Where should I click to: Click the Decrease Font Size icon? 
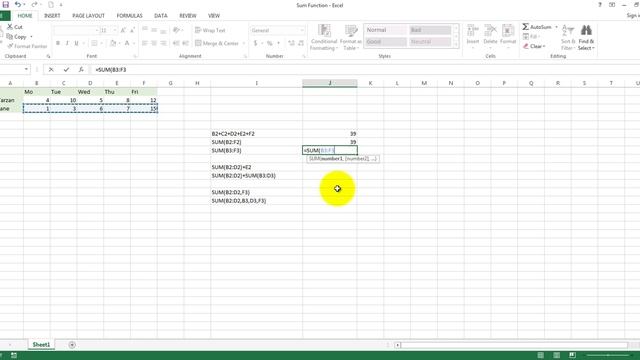[132, 30]
